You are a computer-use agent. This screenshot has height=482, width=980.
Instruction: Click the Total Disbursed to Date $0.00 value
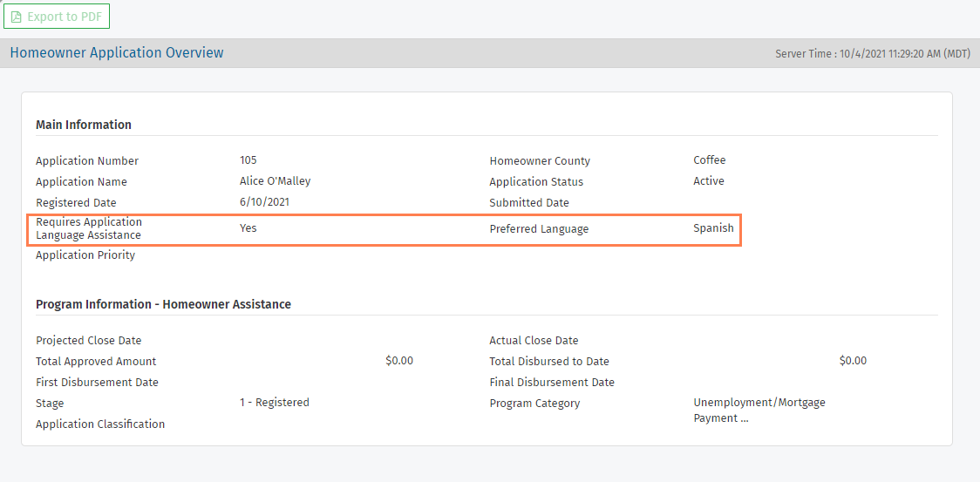(x=852, y=361)
